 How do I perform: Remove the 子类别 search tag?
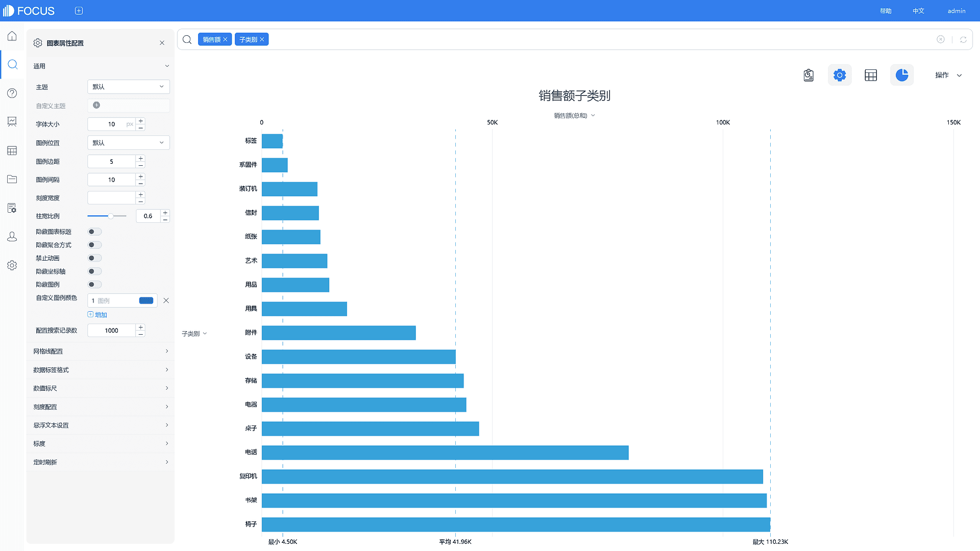click(x=262, y=39)
